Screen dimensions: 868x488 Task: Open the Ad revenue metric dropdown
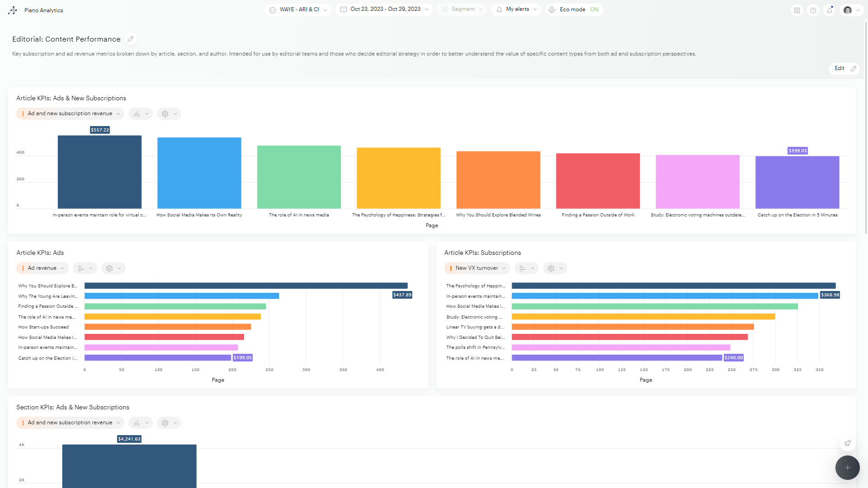click(x=42, y=268)
